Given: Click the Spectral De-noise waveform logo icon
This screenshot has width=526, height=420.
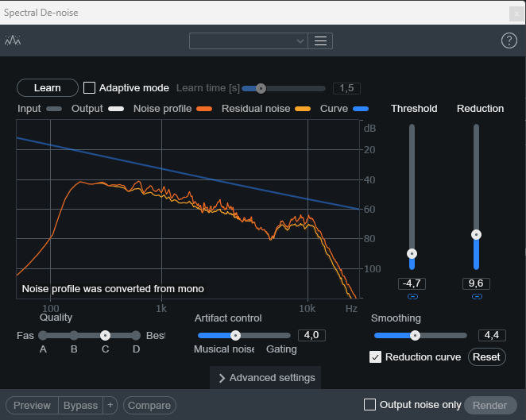Looking at the screenshot, I should pos(13,40).
